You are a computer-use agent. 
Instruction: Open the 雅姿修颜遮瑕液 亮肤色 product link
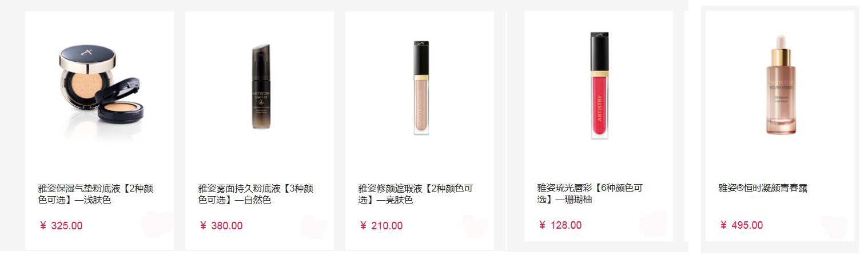(x=416, y=194)
